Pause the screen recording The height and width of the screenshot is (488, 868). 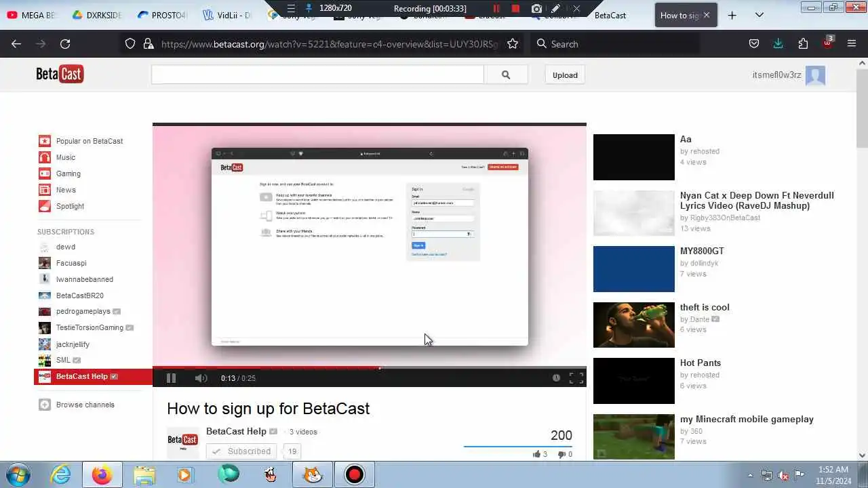coord(496,8)
